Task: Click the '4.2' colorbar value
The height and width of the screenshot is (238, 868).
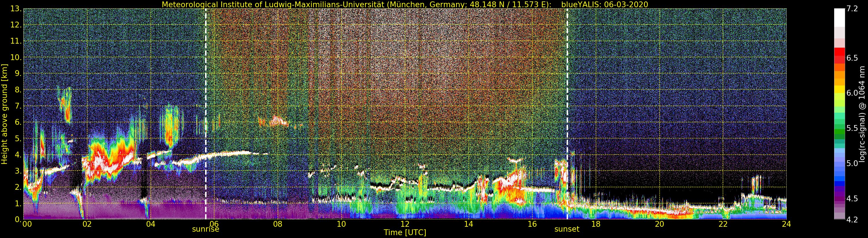Action: pyautogui.click(x=852, y=219)
